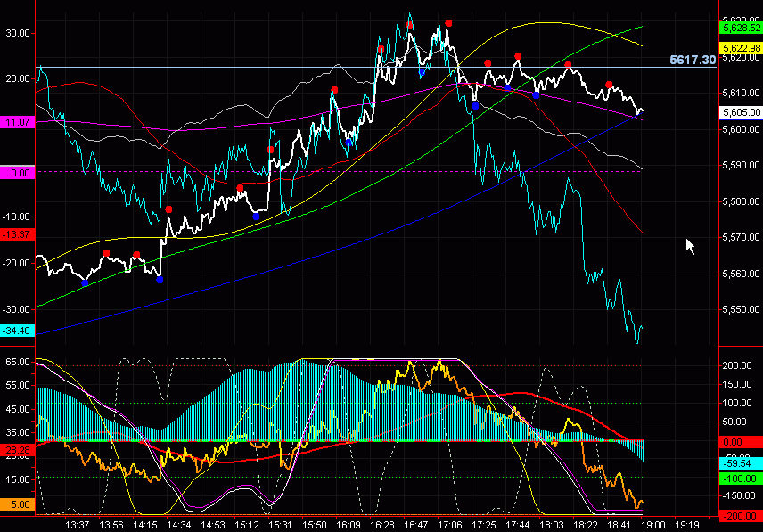
Task: Click the 150.00 right indicator axis label
Action: pyautogui.click(x=738, y=384)
